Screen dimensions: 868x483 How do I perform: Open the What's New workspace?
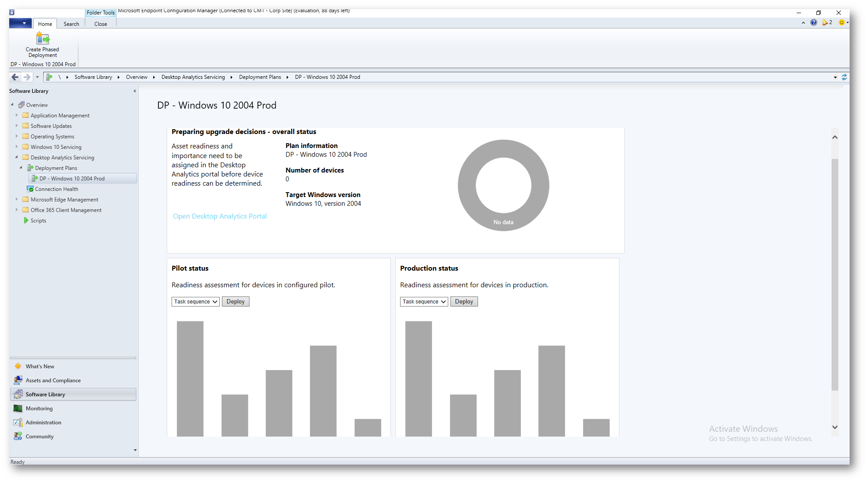(x=73, y=367)
